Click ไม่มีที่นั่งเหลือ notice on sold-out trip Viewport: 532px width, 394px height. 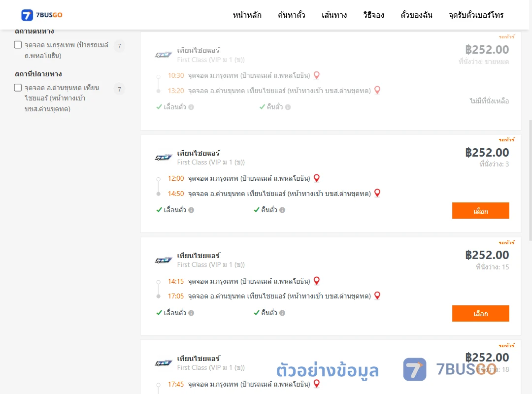(489, 101)
